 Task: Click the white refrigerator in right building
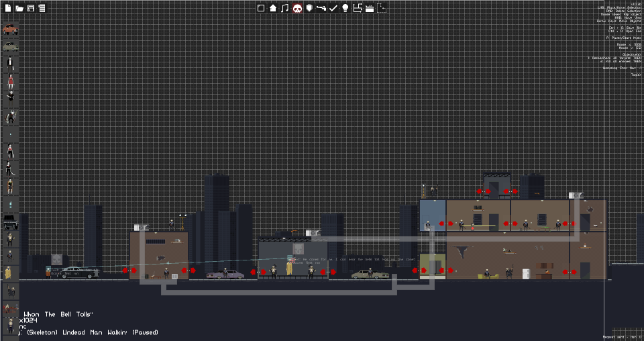point(526,274)
